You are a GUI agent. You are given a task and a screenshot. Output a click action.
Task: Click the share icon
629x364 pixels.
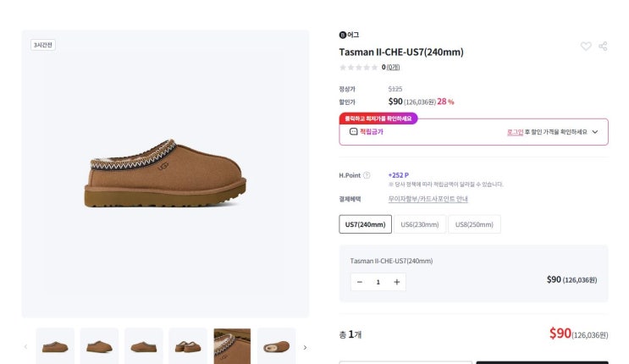click(x=603, y=47)
